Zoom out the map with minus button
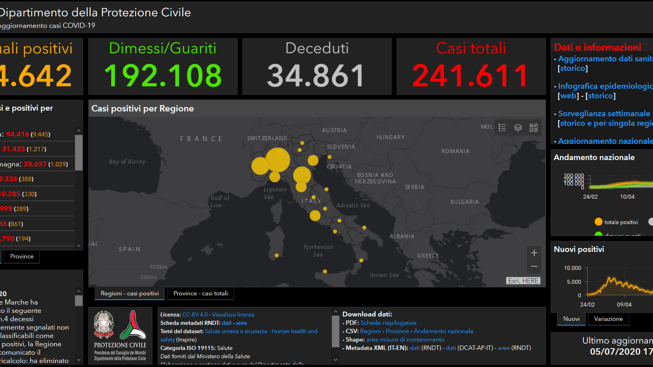 (534, 267)
